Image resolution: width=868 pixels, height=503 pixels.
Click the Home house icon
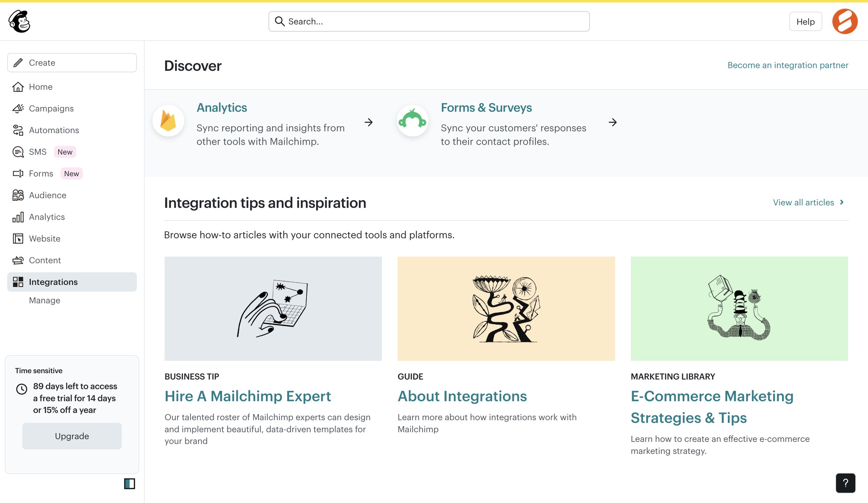click(18, 87)
